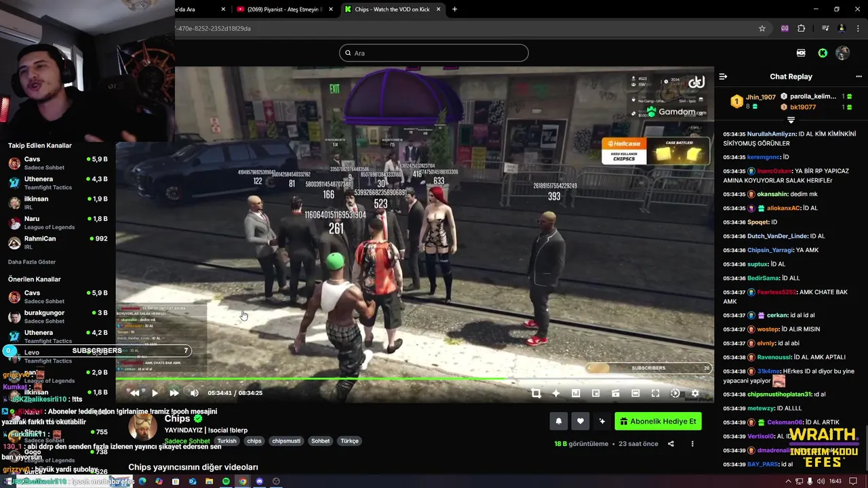
Task: Click the Chips channel avatar
Action: point(143,427)
